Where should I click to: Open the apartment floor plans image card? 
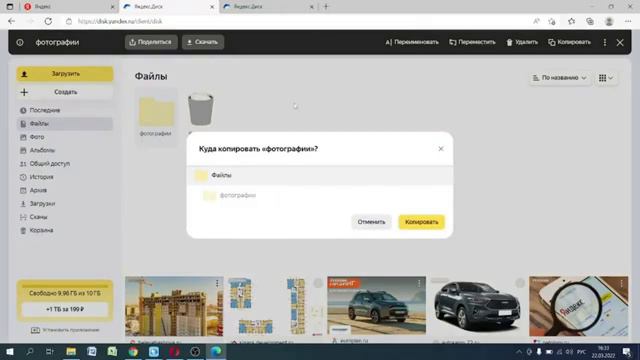(275, 306)
